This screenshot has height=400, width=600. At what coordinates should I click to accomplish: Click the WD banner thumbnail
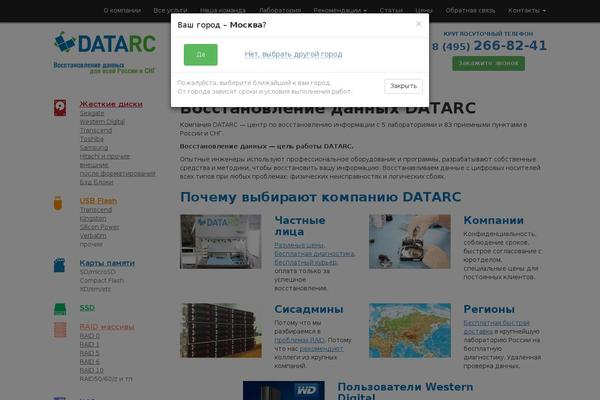click(284, 390)
